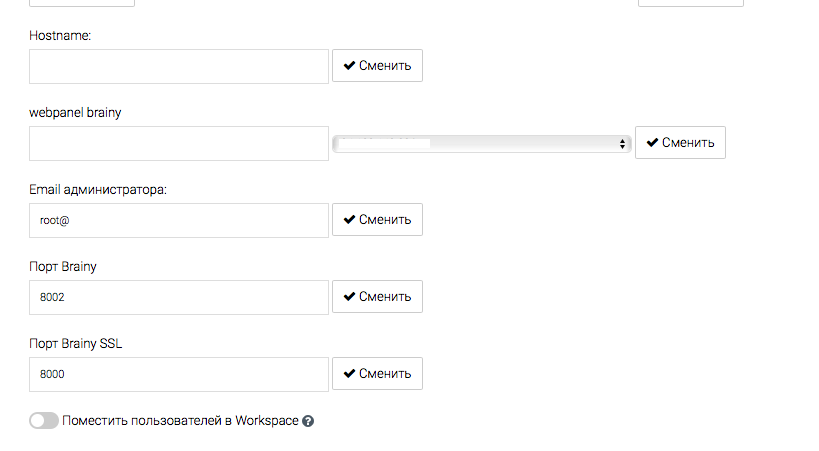Focus the Hostname input field
Image resolution: width=819 pixels, height=451 pixels.
click(179, 66)
